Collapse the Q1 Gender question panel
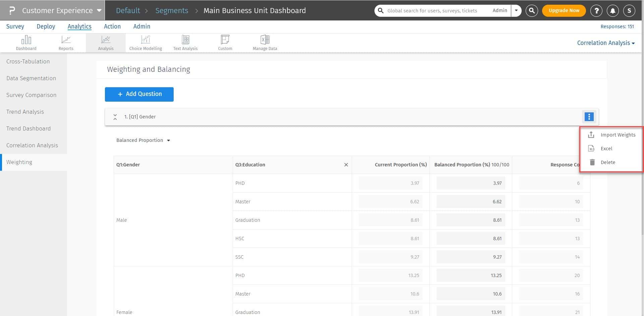The image size is (644, 316). click(x=115, y=117)
